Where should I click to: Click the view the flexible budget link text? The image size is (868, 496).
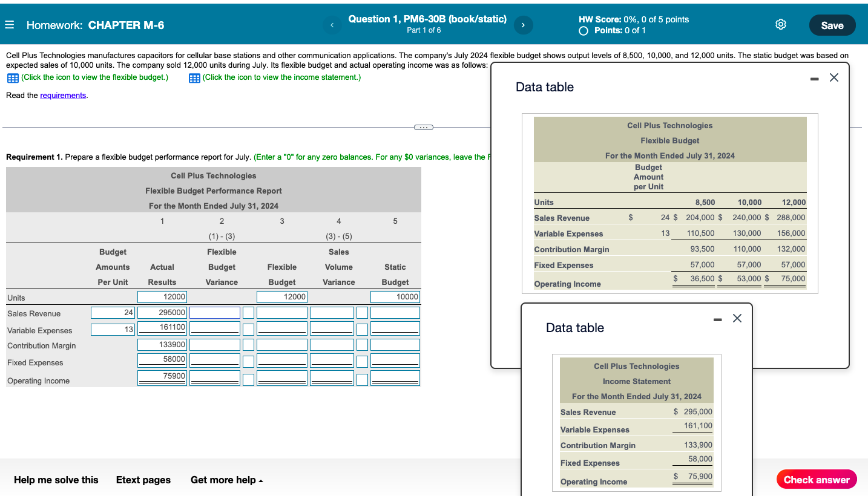click(x=94, y=77)
